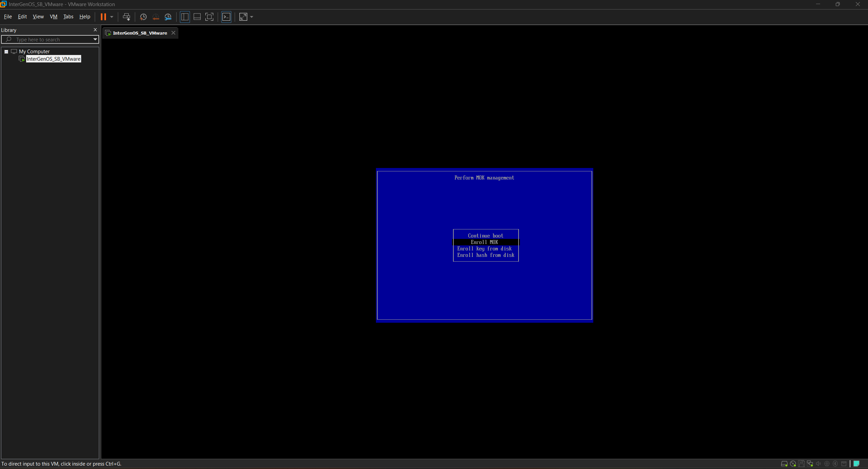Viewport: 868px width, 469px height.
Task: Click the magnifier icon in library search
Action: pos(9,40)
